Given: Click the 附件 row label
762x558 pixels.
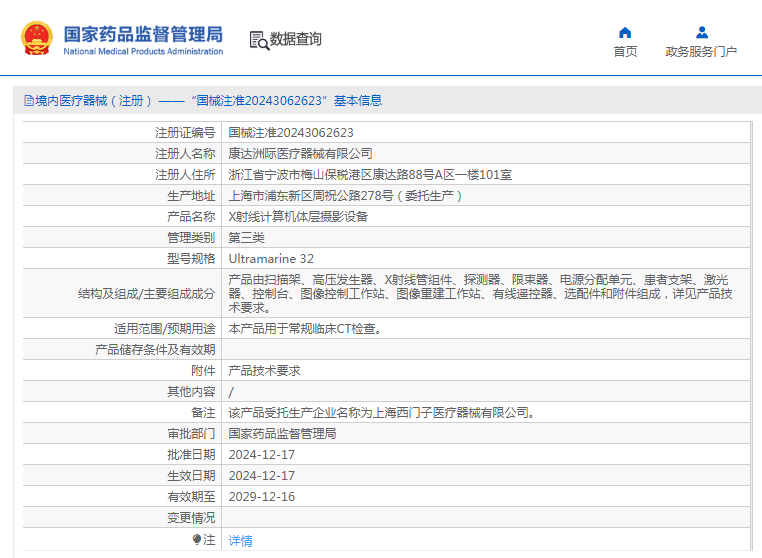Looking at the screenshot, I should (x=203, y=371).
